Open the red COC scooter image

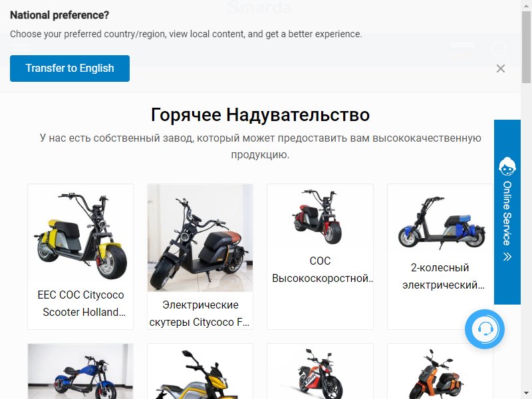point(320,217)
